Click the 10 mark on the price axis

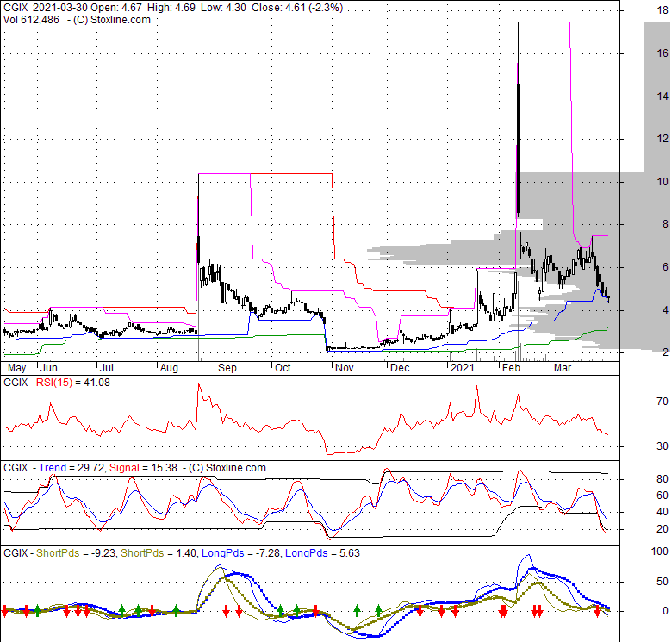(663, 181)
